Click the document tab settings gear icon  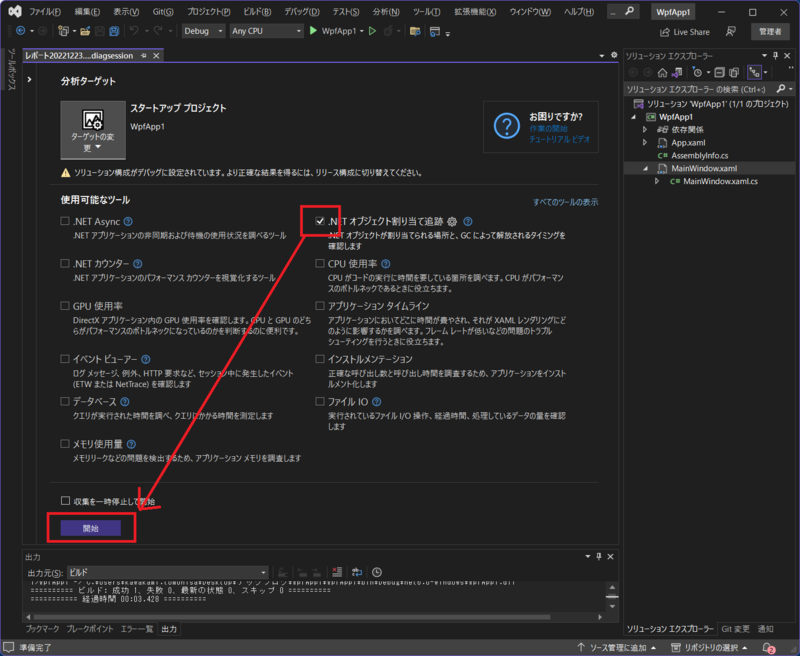(x=614, y=55)
